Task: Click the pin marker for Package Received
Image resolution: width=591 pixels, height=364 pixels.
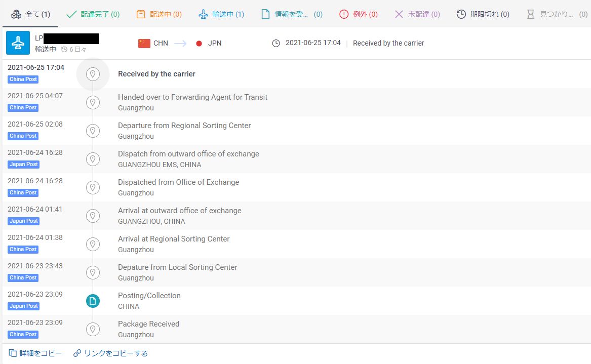Action: point(93,330)
